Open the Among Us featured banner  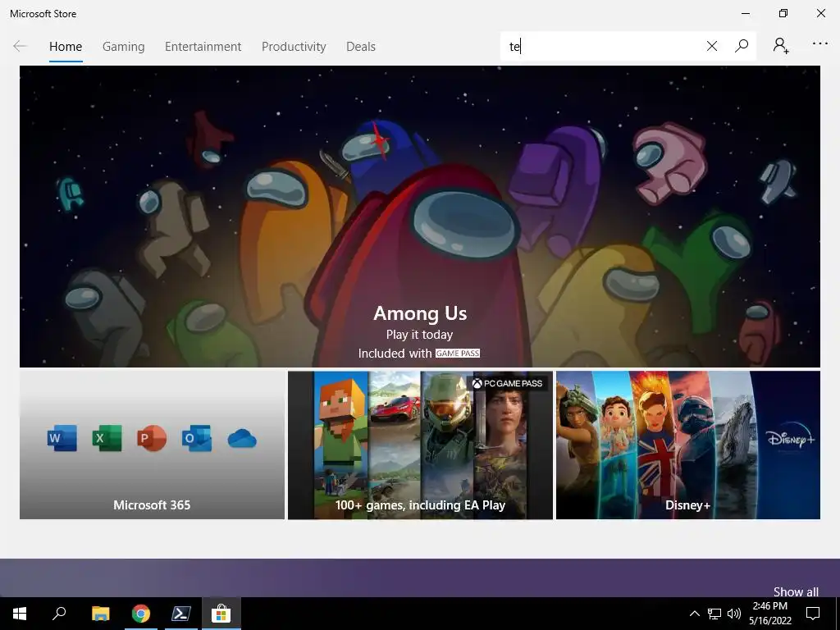pos(419,217)
